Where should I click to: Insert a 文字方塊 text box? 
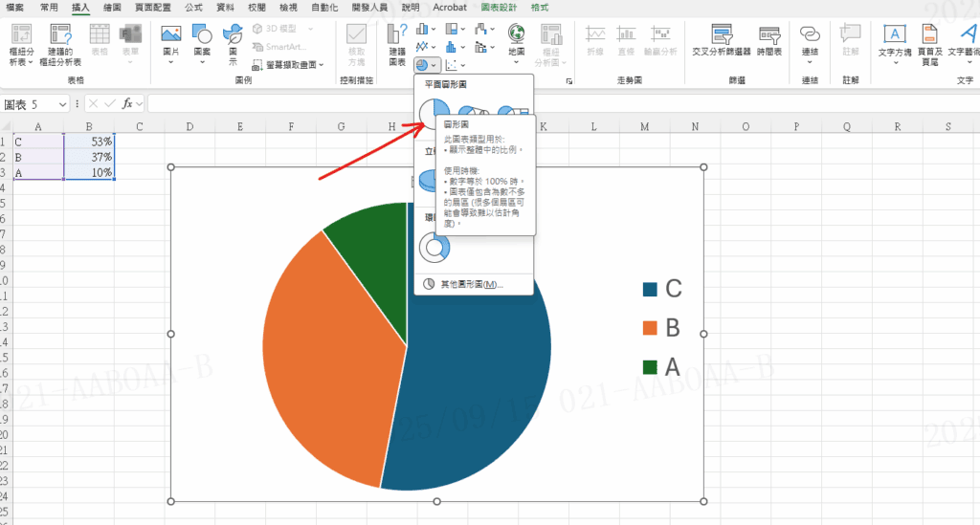(895, 45)
